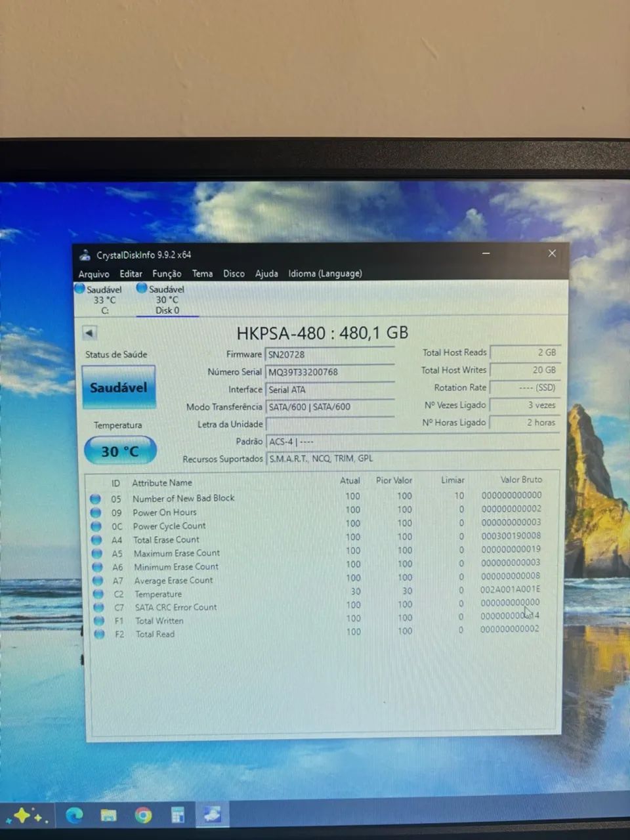The image size is (630, 840).
Task: Select the Total Read attribute name
Action: 155,634
